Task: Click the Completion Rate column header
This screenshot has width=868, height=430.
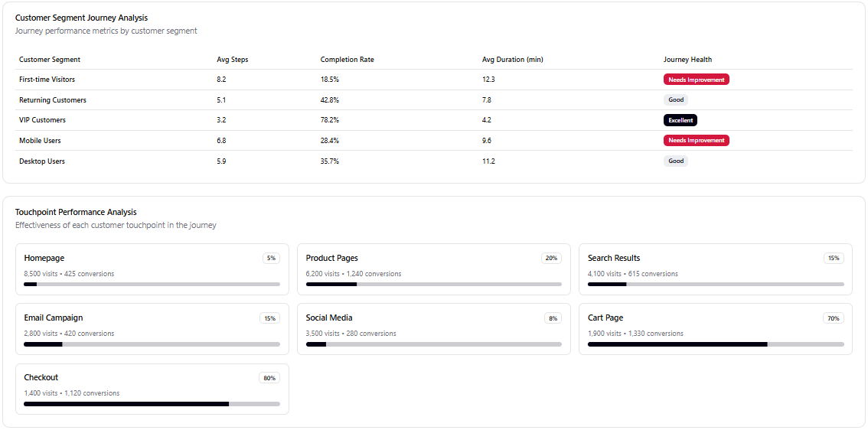Action: point(347,60)
